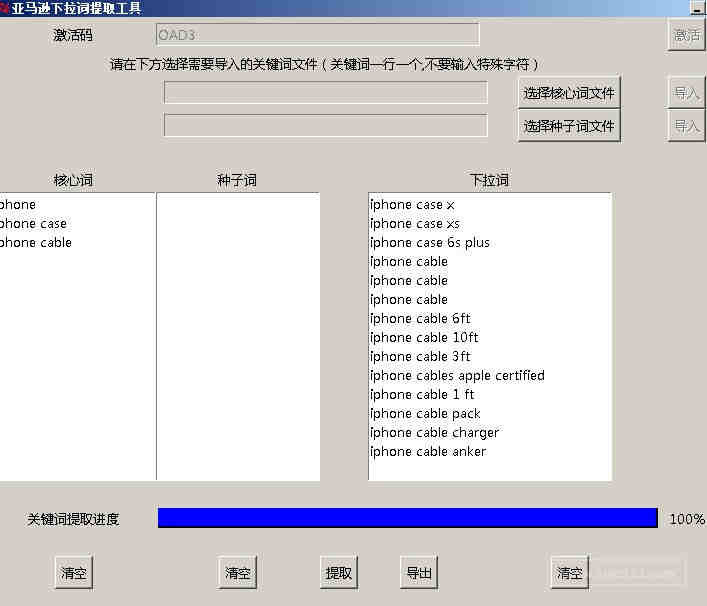The image size is (707, 606).
Task: Export results with 导出 button
Action: point(419,573)
